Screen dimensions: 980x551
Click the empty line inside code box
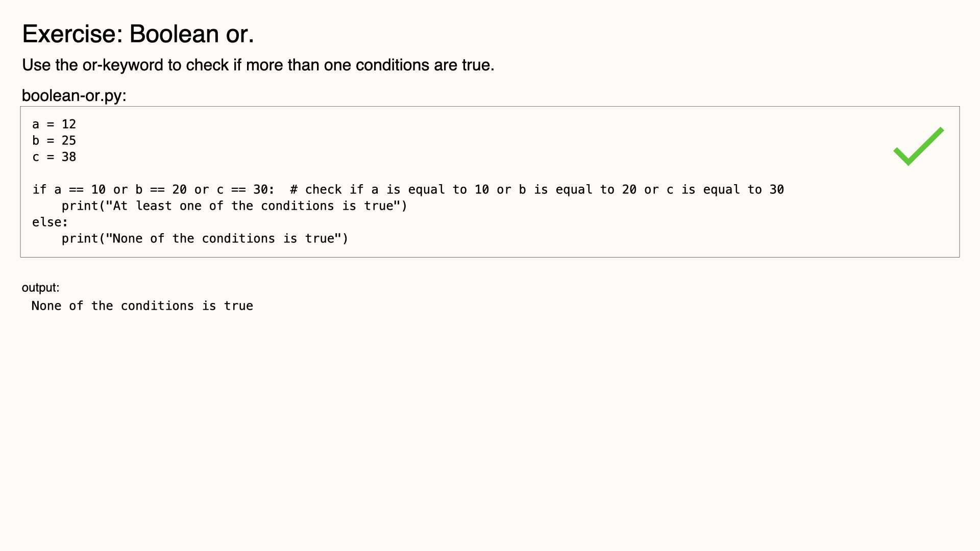490,173
